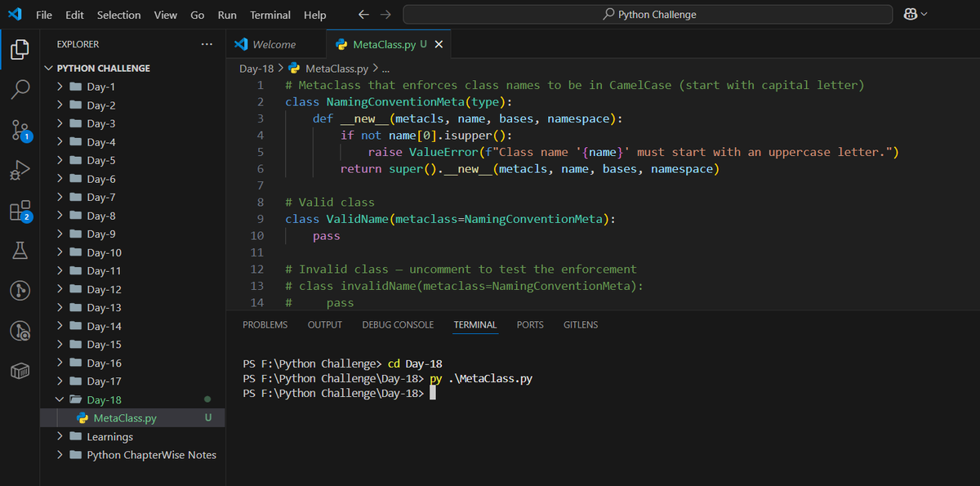Switch to the GITLENS panel tab
This screenshot has height=486, width=980.
[581, 324]
